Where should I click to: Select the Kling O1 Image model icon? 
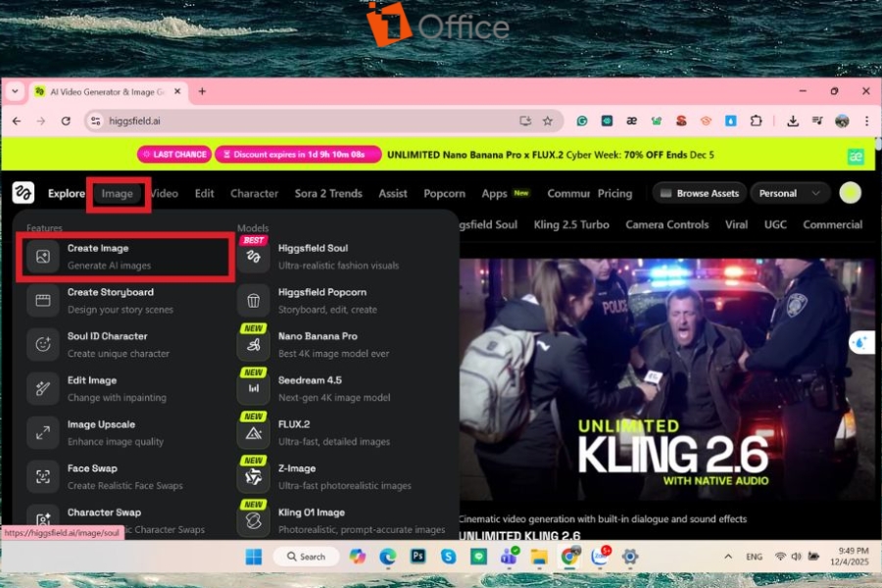coord(253,520)
